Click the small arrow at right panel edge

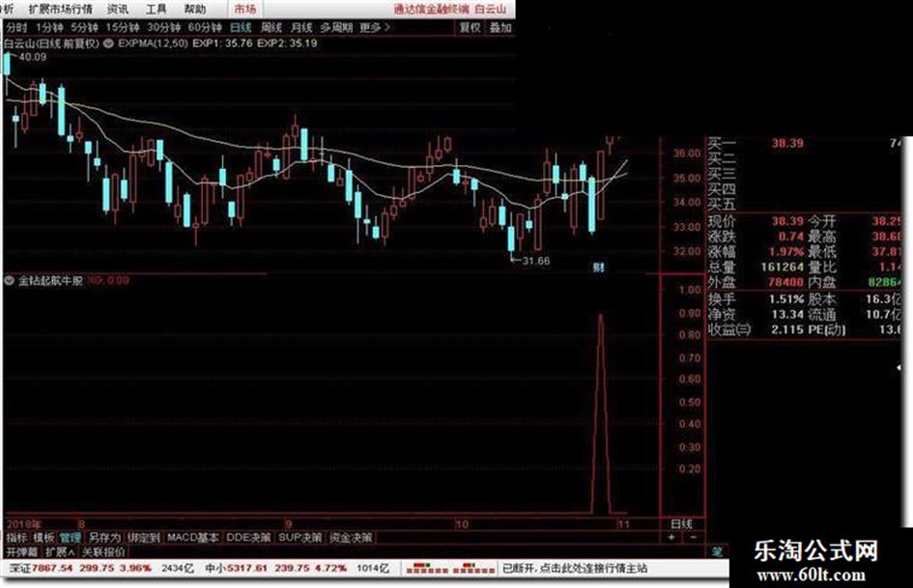tap(899, 368)
